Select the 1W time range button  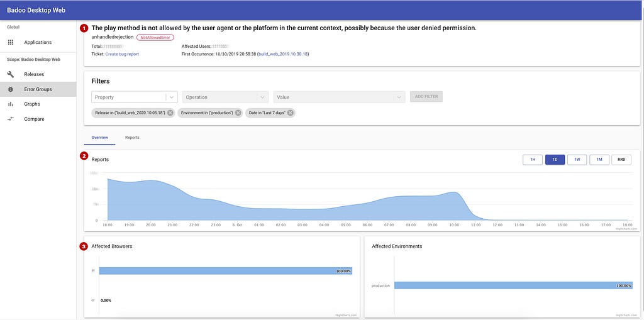pos(577,160)
